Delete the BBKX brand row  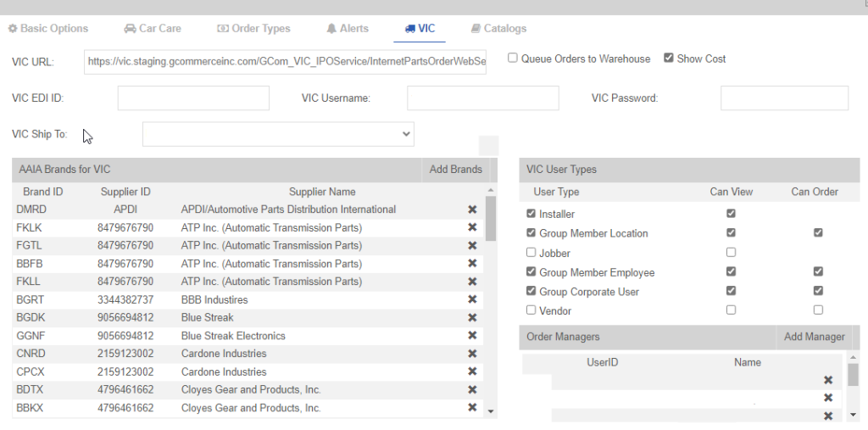472,408
